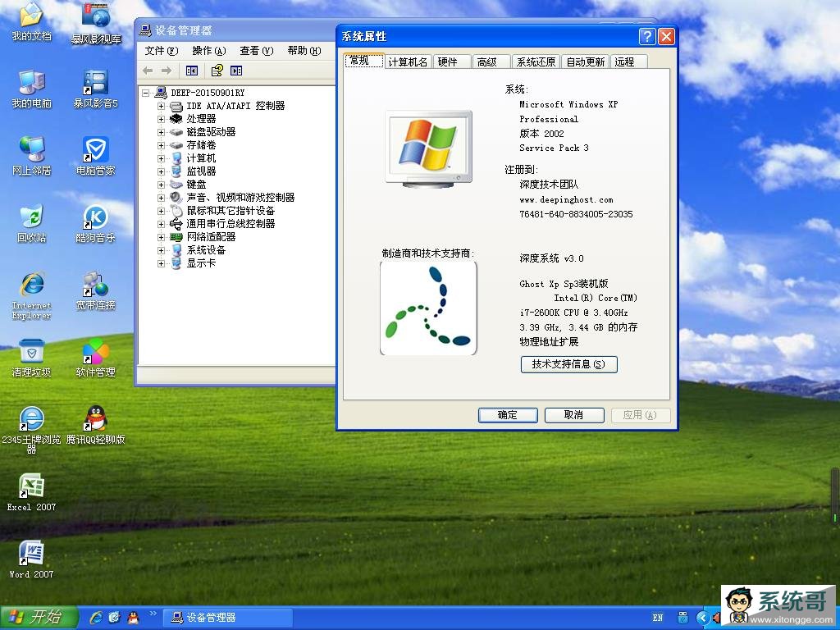This screenshot has height=630, width=840.
Task: Click the 技术支持信息(S) button
Action: (569, 364)
